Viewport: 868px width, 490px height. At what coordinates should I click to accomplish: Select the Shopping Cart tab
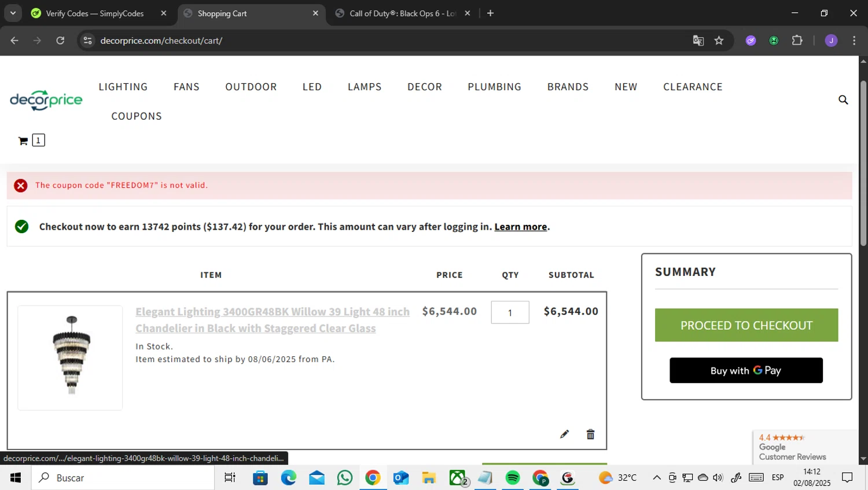click(222, 13)
